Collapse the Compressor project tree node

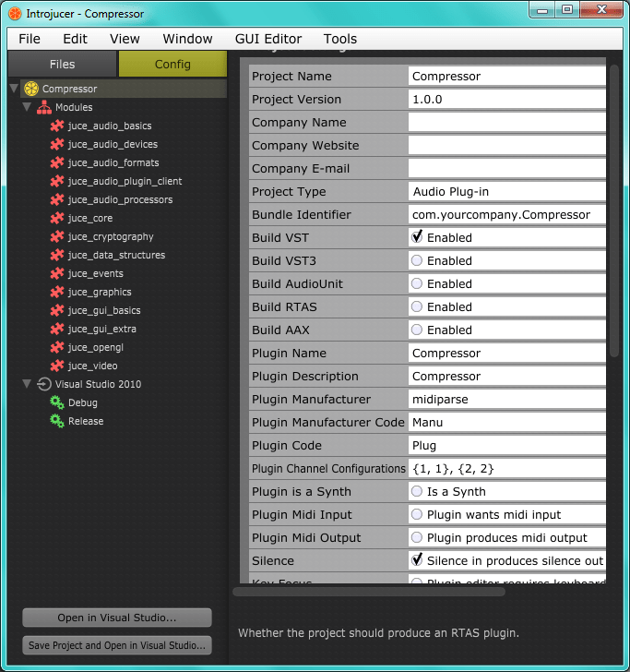coord(14,89)
